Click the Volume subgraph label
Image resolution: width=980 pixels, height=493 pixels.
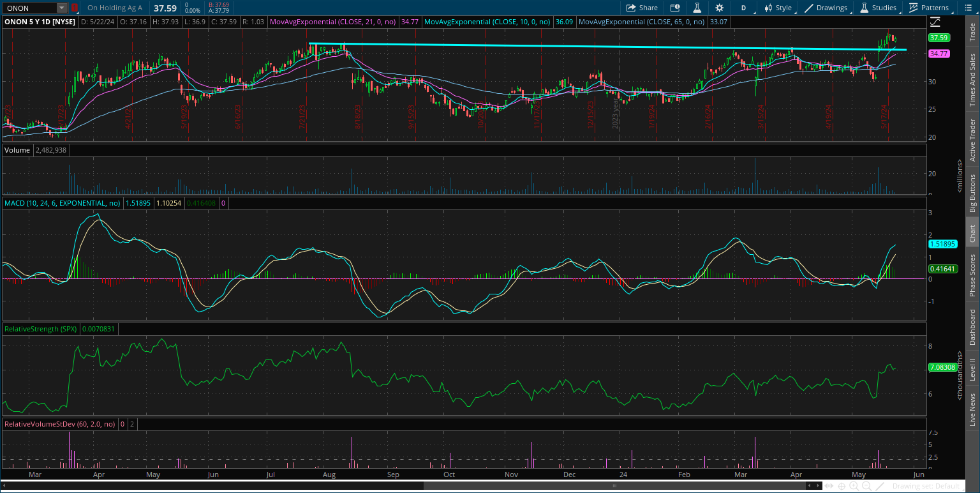[16, 150]
